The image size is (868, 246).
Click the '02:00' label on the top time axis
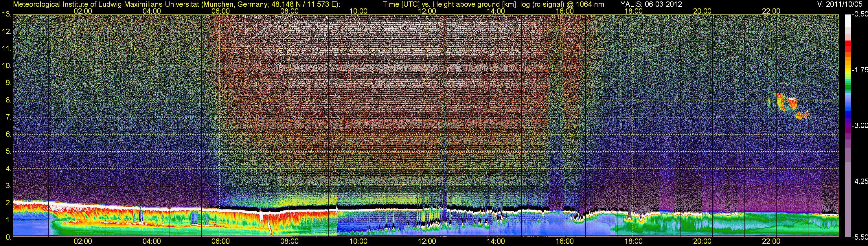83,11
